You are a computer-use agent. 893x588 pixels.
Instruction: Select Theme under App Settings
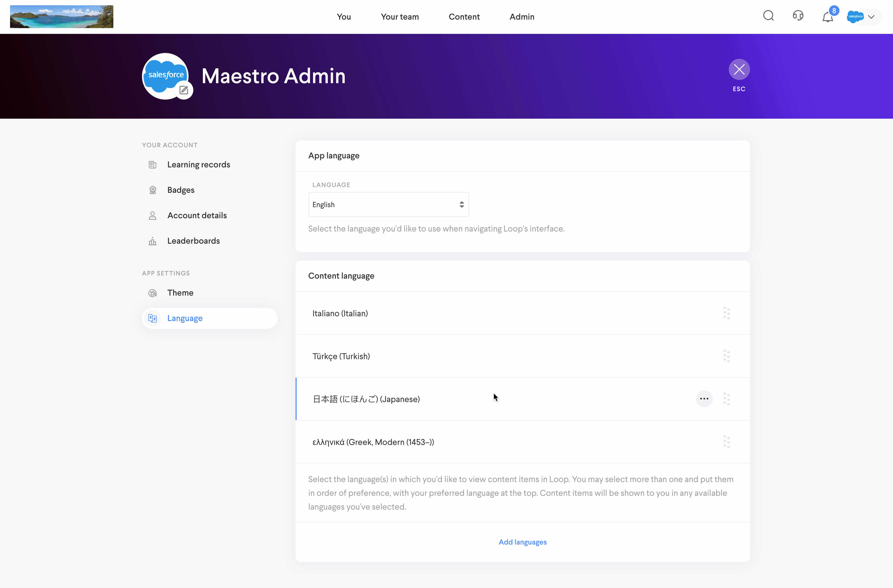180,293
